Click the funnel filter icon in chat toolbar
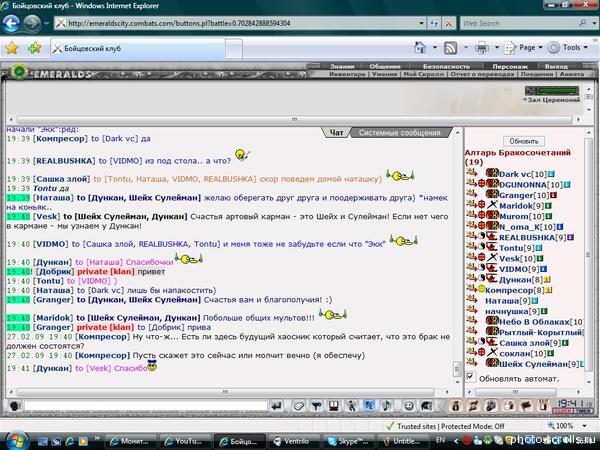Screen dimensions: 600x450 pyautogui.click(x=316, y=406)
